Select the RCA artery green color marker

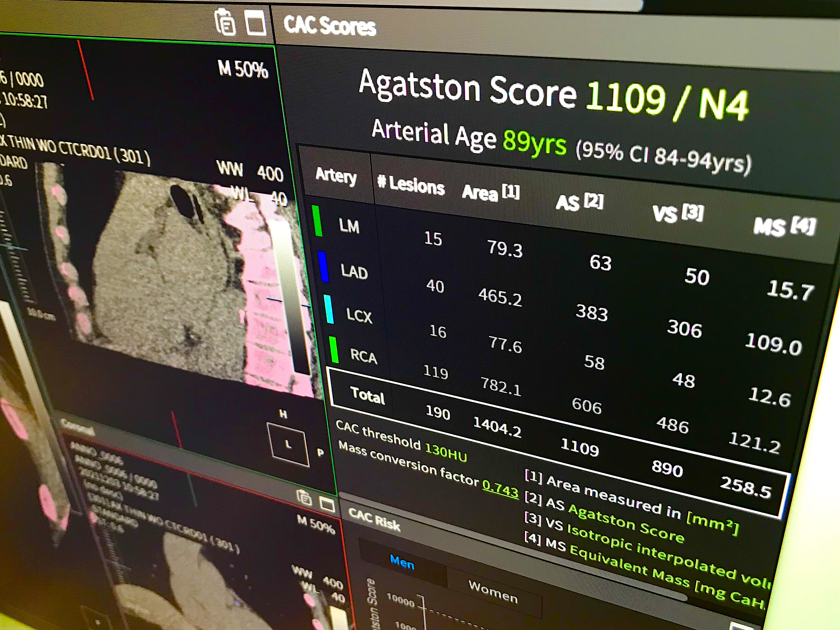(x=334, y=350)
